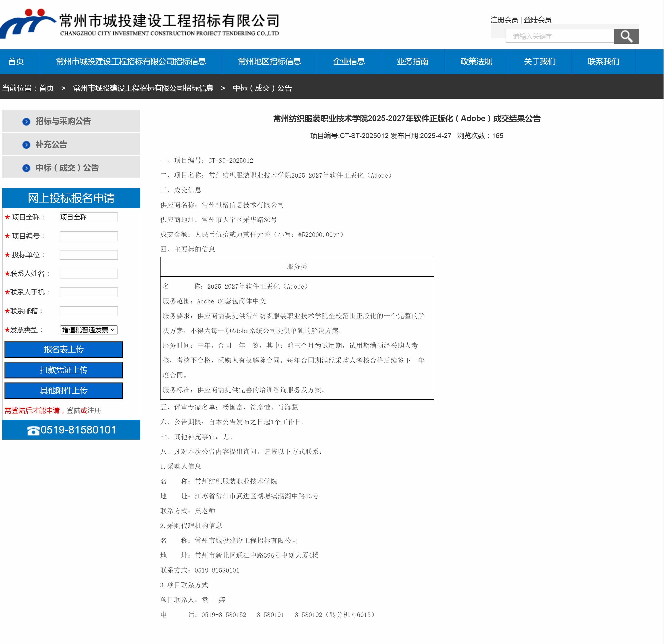Go to 首页 in the main navigation

tap(16, 61)
